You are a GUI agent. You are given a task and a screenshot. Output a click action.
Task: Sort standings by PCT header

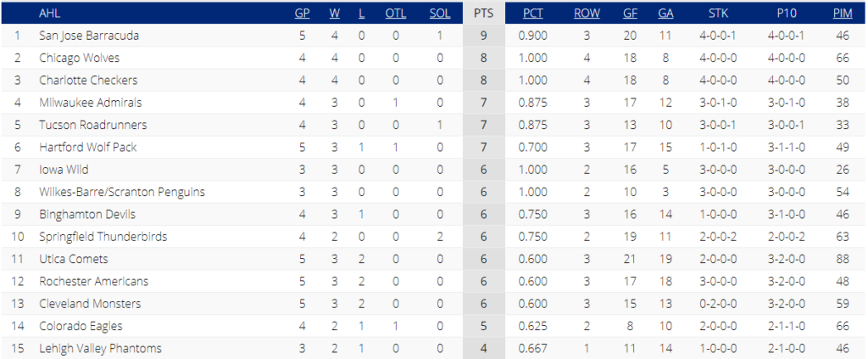tap(533, 14)
